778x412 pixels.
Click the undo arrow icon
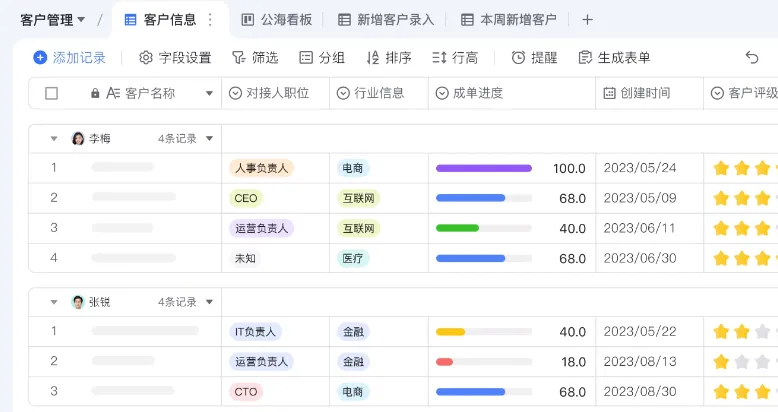752,58
